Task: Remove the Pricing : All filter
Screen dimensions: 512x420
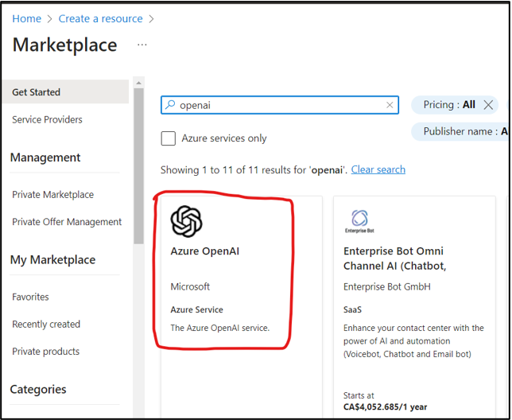Action: [x=488, y=105]
